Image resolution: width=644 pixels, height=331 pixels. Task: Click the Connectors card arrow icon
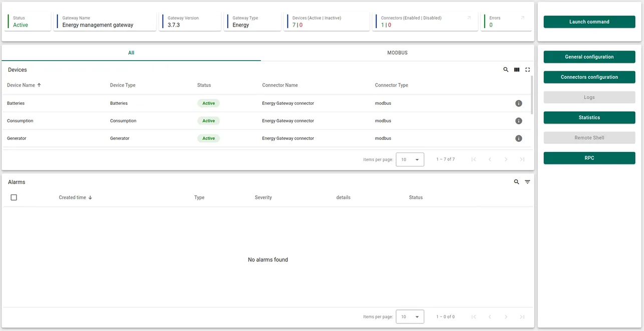[x=469, y=18]
